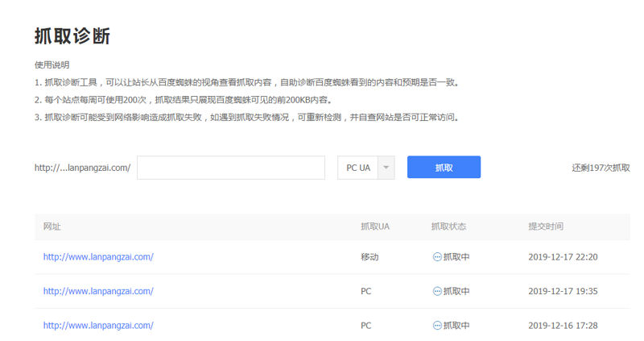Viewport: 644px width, 341px height.
Task: Click the 抓取中 status icon for the 19:35 entry
Action: point(437,291)
